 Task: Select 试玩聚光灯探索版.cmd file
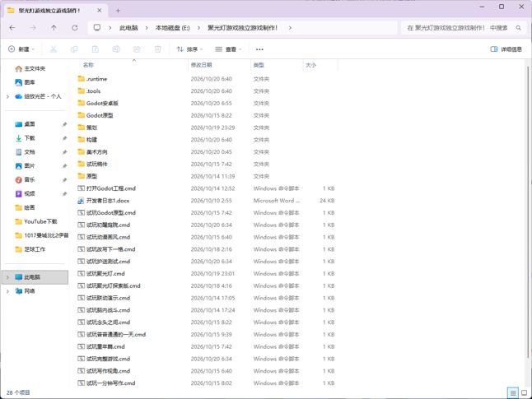(208, 285)
